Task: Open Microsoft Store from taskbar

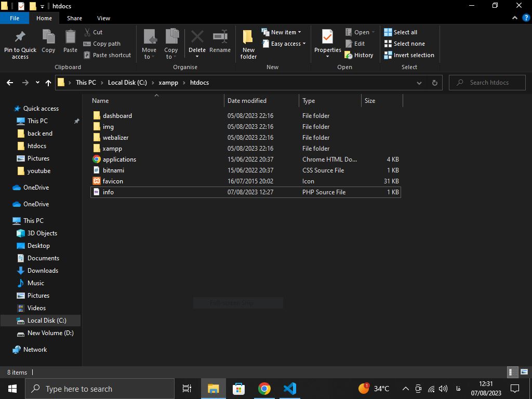Action: coord(238,389)
